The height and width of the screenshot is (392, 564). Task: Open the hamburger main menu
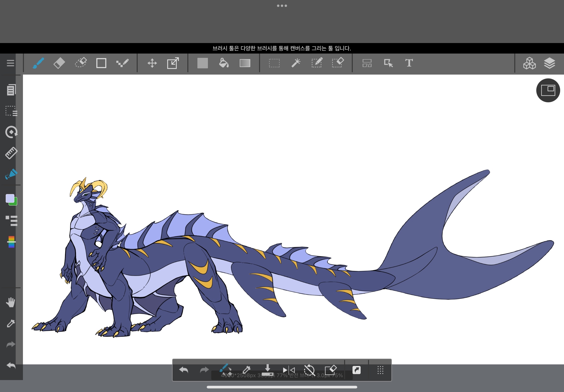coord(10,63)
